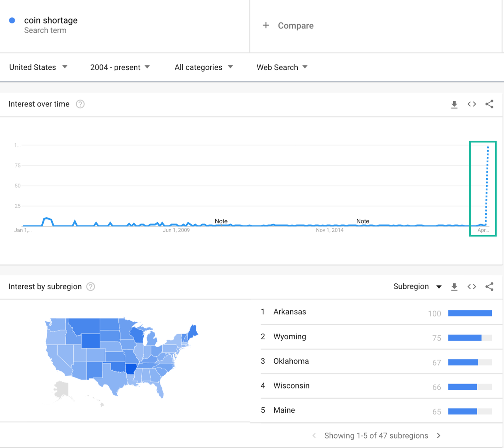Open the All categories dropdown

[204, 67]
